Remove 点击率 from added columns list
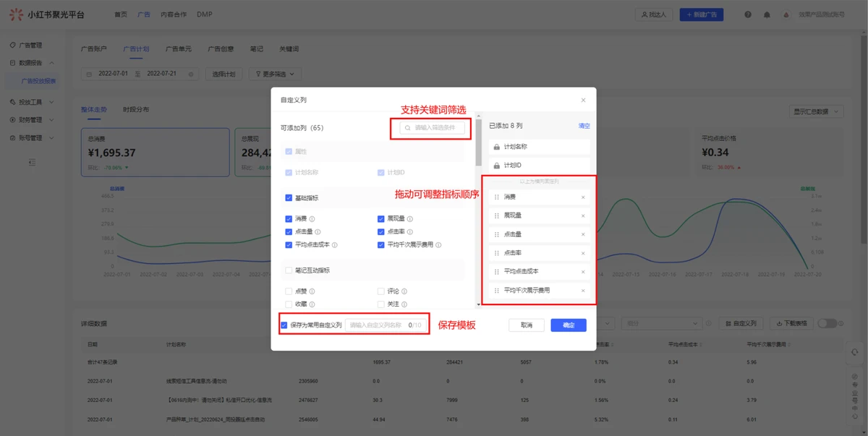This screenshot has width=868, height=436. [x=583, y=253]
